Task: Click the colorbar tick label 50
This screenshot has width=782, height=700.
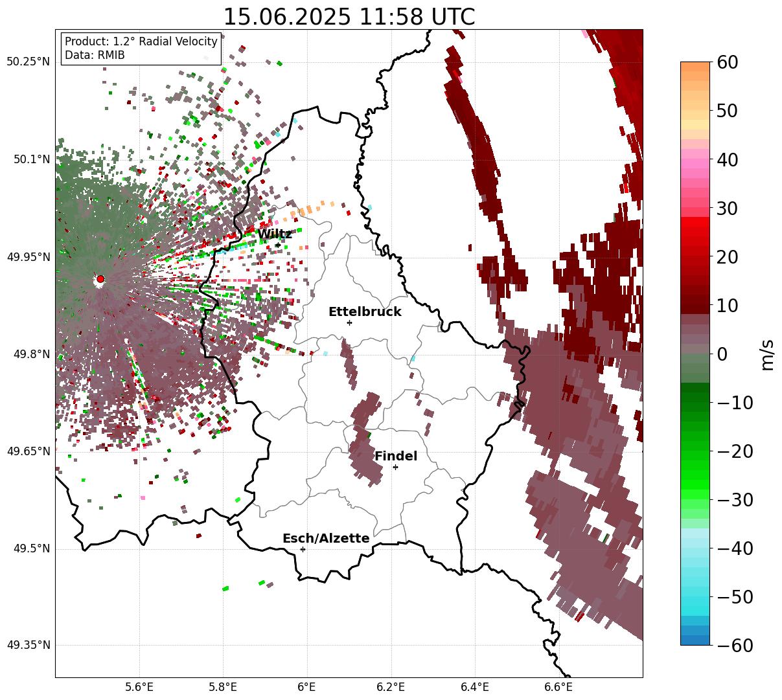Action: click(728, 111)
